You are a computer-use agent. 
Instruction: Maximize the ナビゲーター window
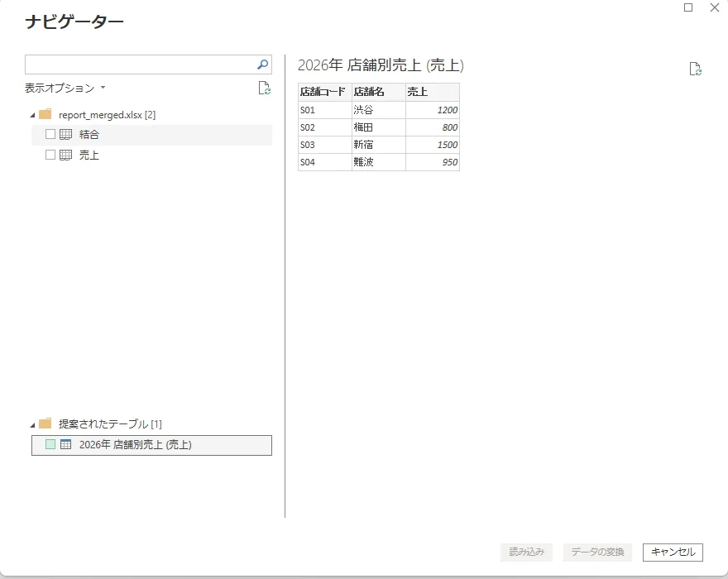point(688,7)
